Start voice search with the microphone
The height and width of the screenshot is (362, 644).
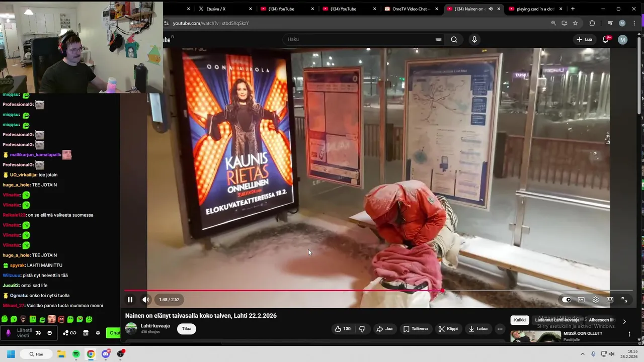(x=474, y=39)
